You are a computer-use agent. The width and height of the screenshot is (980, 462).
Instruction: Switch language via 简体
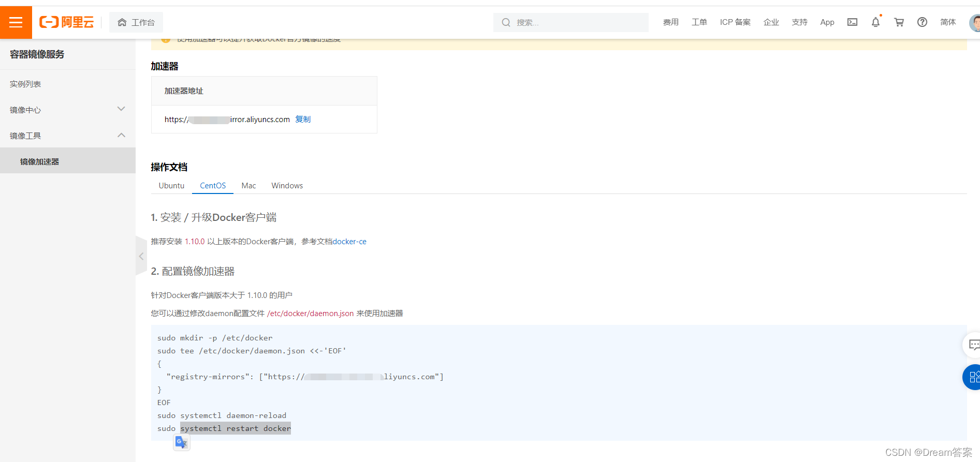click(x=948, y=22)
